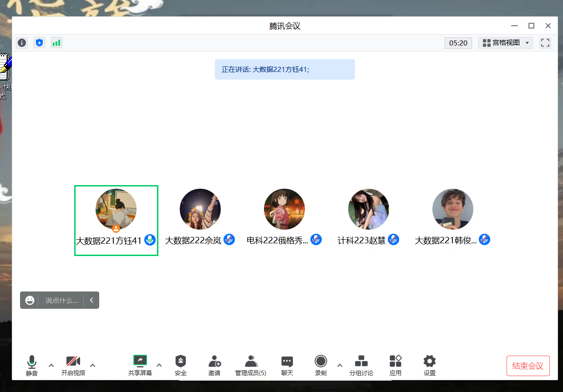Open the 共享屏幕 screen share tool
Image resolution: width=563 pixels, height=392 pixels.
click(140, 365)
